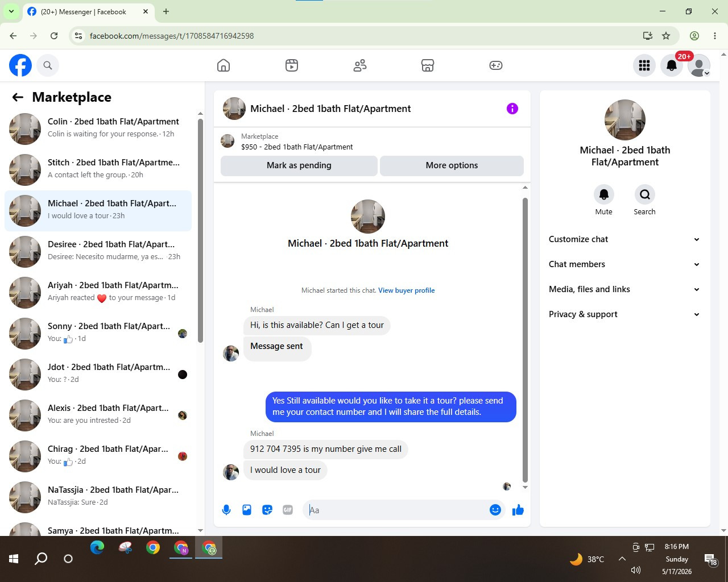Open the Windows Start menu
The image size is (728, 582).
tap(14, 559)
